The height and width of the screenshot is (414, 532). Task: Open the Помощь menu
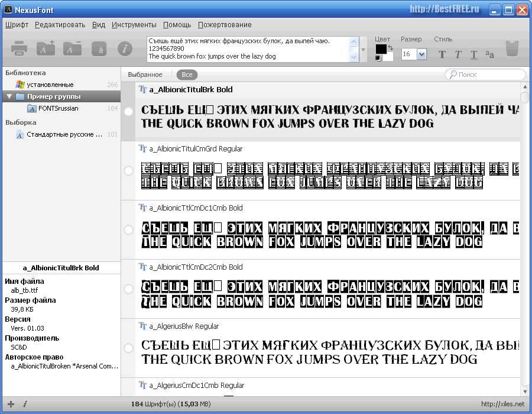tap(177, 25)
